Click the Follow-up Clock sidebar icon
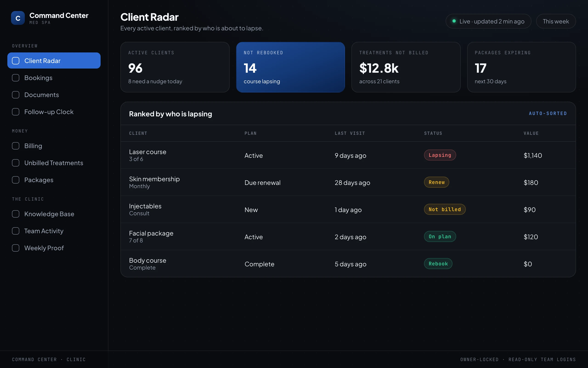Image resolution: width=588 pixels, height=368 pixels. 16,112
